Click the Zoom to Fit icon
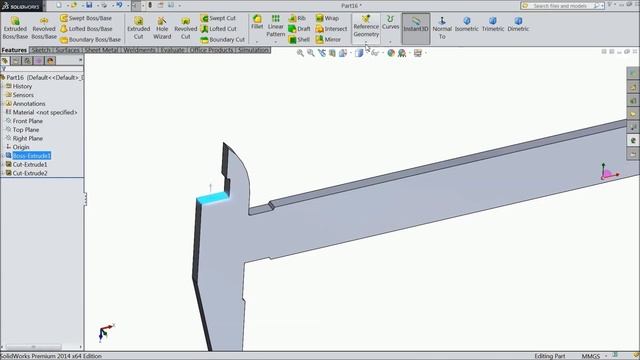Image resolution: width=640 pixels, height=360 pixels. pyautogui.click(x=300, y=53)
